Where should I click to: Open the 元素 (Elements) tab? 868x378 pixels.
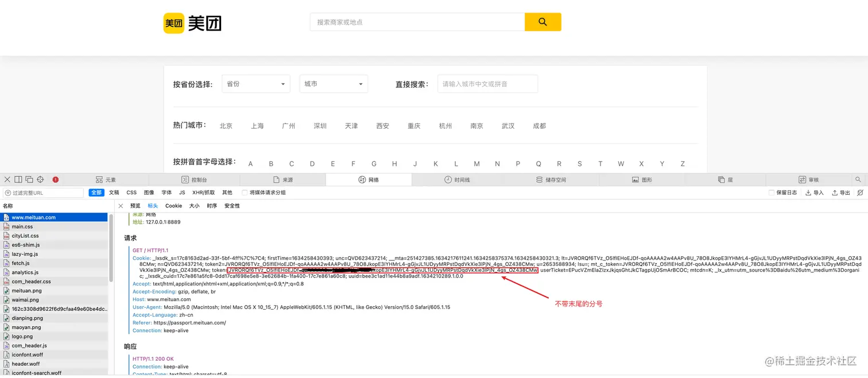click(x=106, y=180)
